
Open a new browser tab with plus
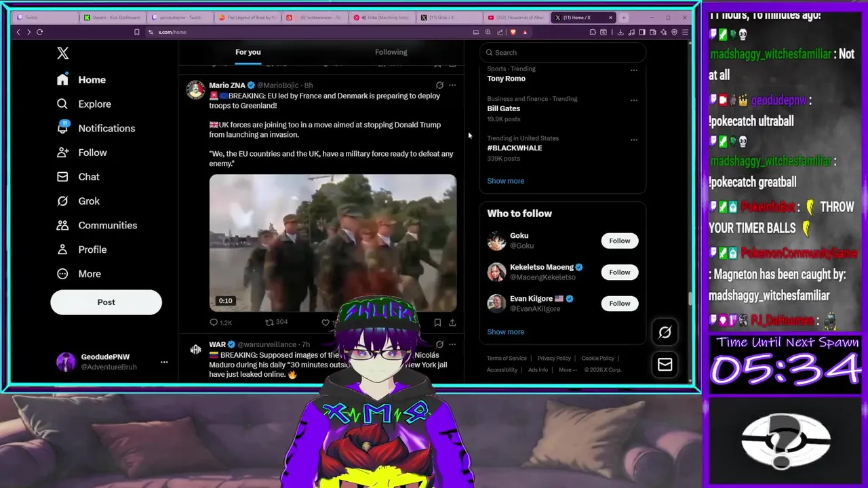pos(625,17)
